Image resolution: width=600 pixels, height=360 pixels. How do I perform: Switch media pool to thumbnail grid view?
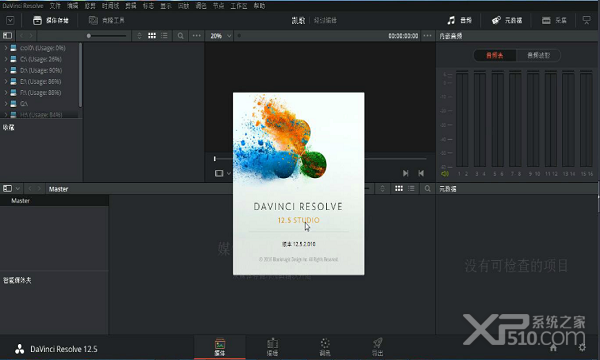pos(399,189)
